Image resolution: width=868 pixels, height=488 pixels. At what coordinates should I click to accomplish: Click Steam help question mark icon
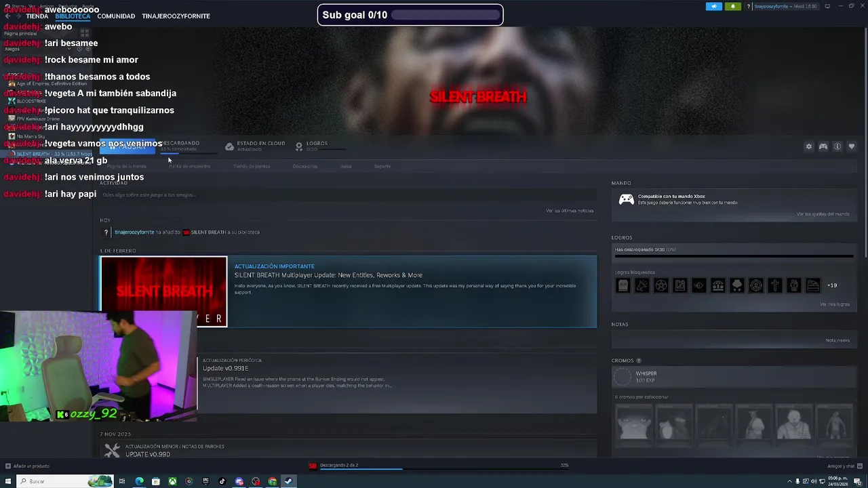point(749,6)
